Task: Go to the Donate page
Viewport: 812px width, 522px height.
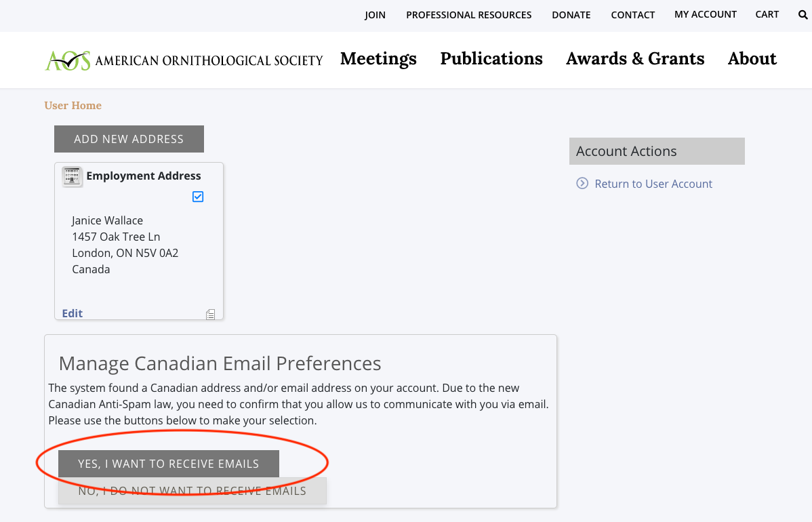Action: coord(571,15)
